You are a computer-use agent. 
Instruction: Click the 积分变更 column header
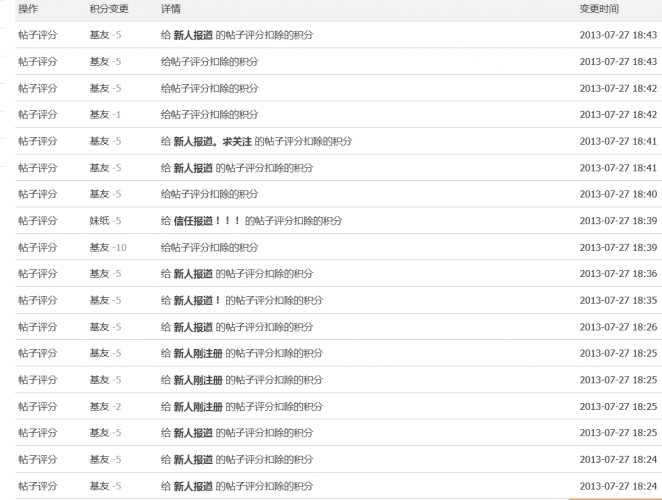[109, 8]
